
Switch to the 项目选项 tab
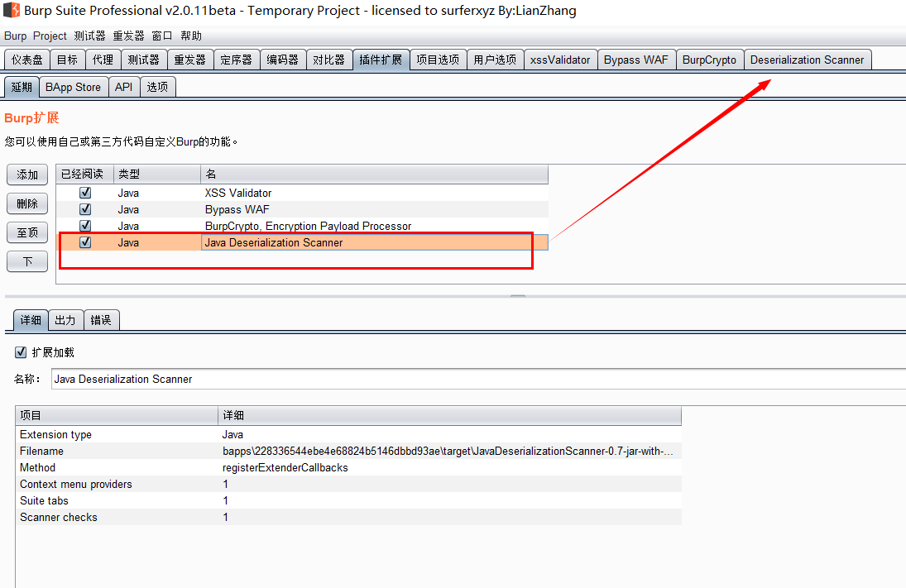438,60
